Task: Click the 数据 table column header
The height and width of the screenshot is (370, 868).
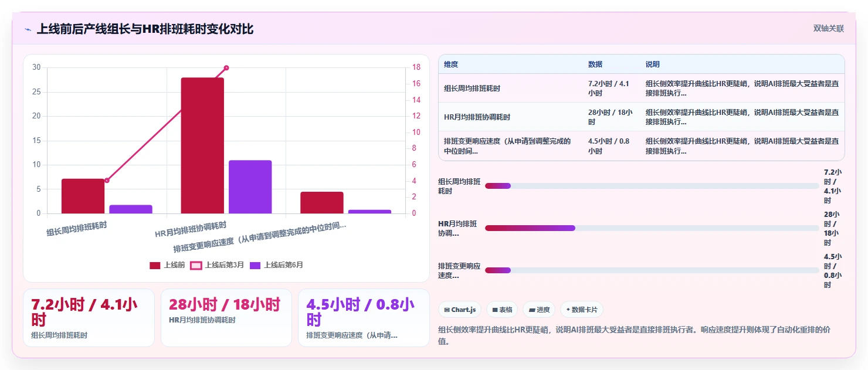Action: [x=595, y=65]
